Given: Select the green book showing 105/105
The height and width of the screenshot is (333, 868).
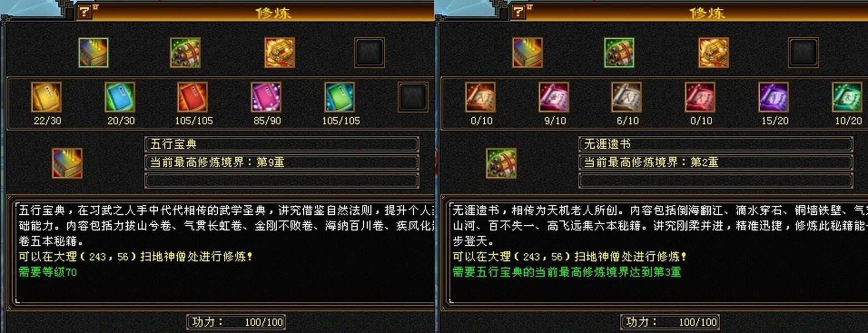Looking at the screenshot, I should (x=339, y=97).
